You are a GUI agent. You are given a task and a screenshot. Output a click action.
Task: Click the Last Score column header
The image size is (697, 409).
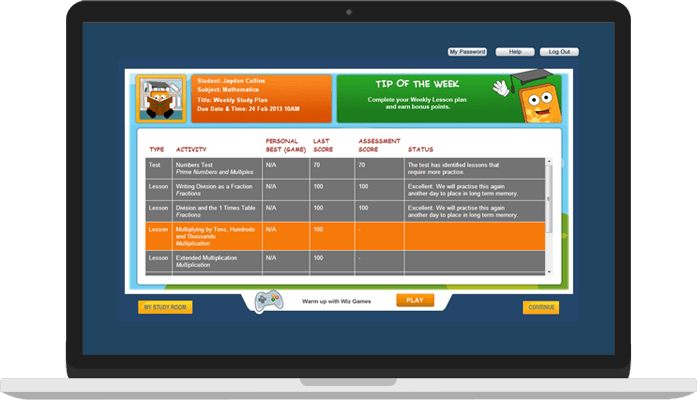pyautogui.click(x=325, y=145)
